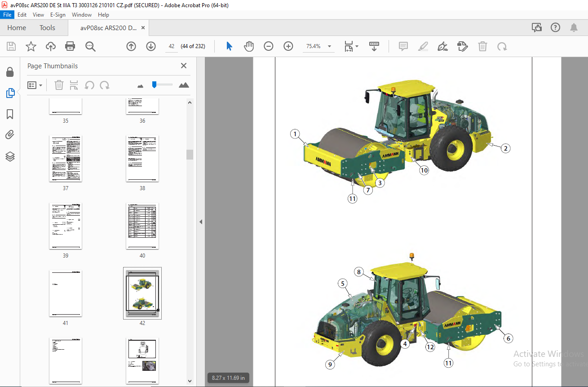Screen dimensions: 588x387
Task: Switch to the Home tab
Action: pos(17,28)
